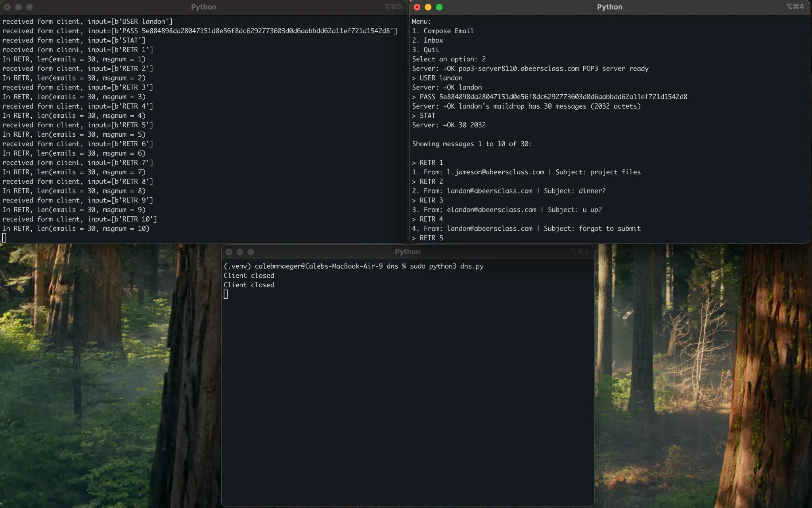Maximize the right Python terminal with green button
This screenshot has height=508, width=812.
point(439,7)
